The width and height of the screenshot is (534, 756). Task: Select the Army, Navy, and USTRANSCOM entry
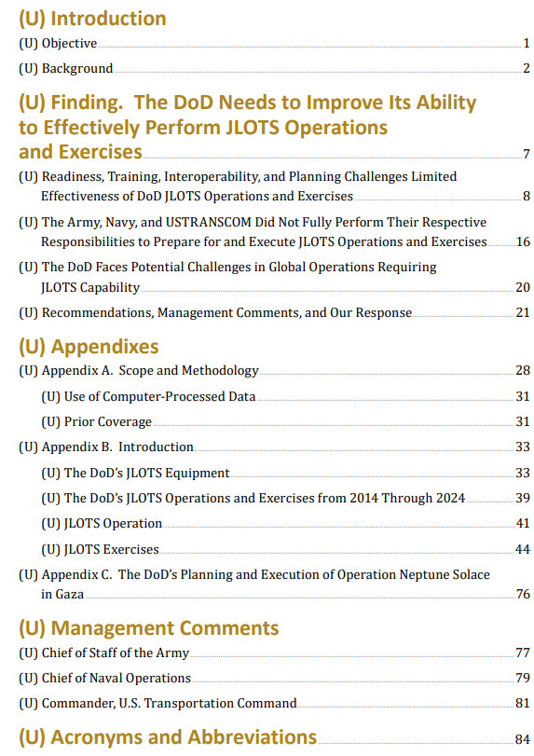(274, 232)
